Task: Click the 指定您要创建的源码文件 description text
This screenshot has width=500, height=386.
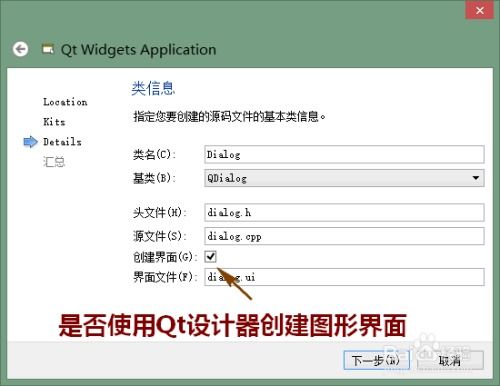Action: (229, 116)
